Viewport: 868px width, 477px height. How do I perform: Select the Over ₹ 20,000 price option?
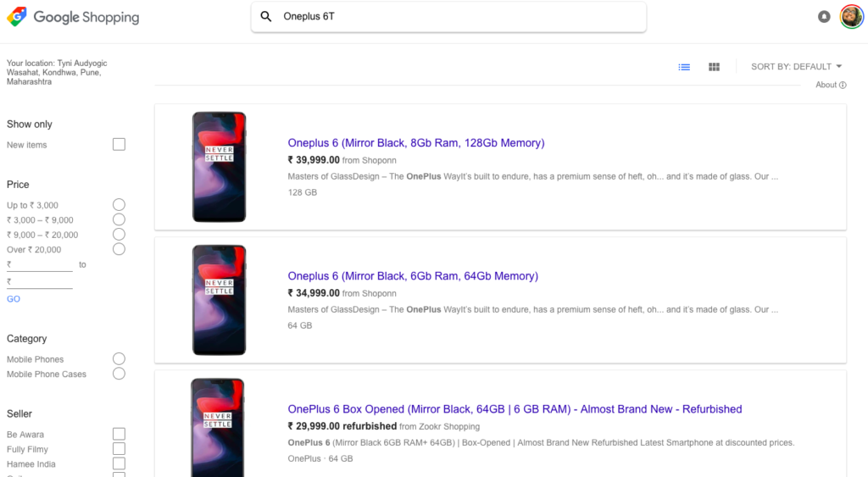click(119, 249)
